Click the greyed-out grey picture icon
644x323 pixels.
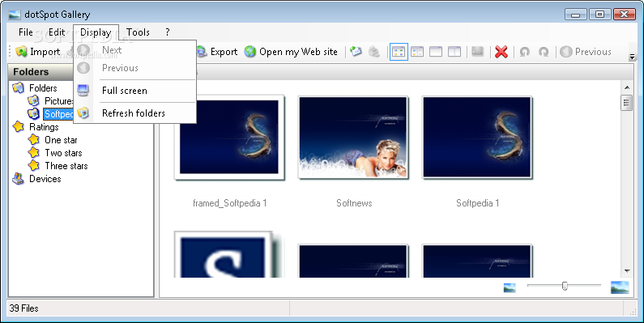[x=477, y=52]
